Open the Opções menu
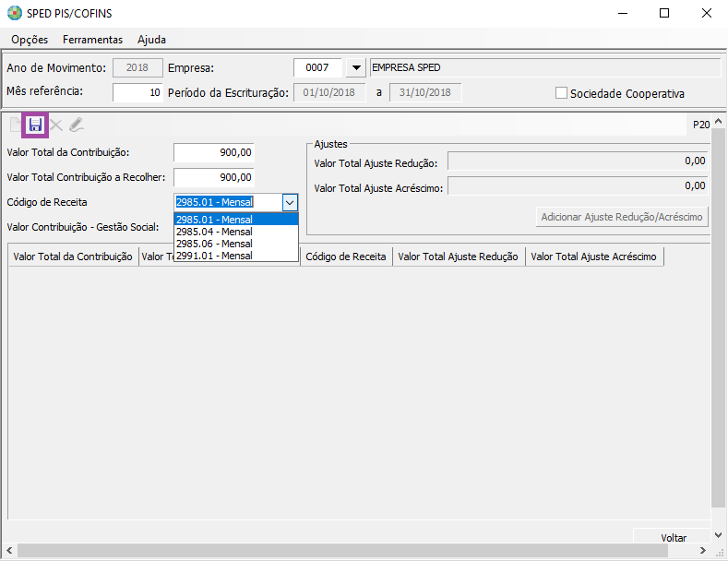 (30, 40)
